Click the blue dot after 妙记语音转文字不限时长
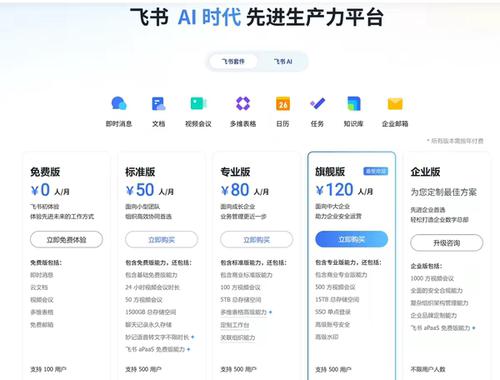500x380 pixels. point(193,337)
